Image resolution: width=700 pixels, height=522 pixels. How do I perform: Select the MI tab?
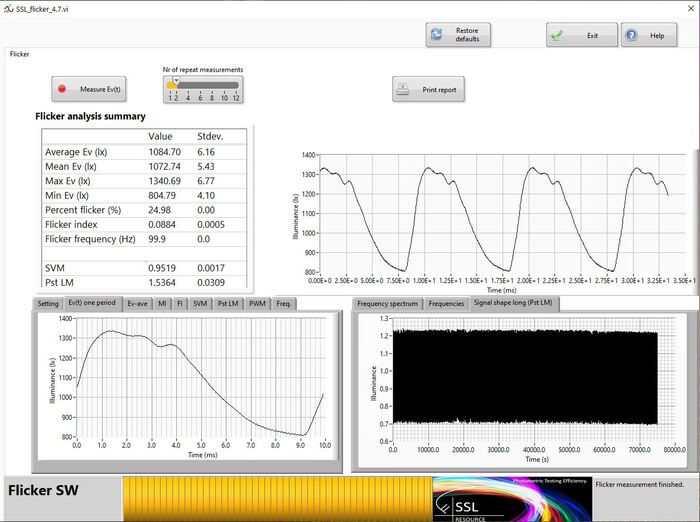(162, 303)
